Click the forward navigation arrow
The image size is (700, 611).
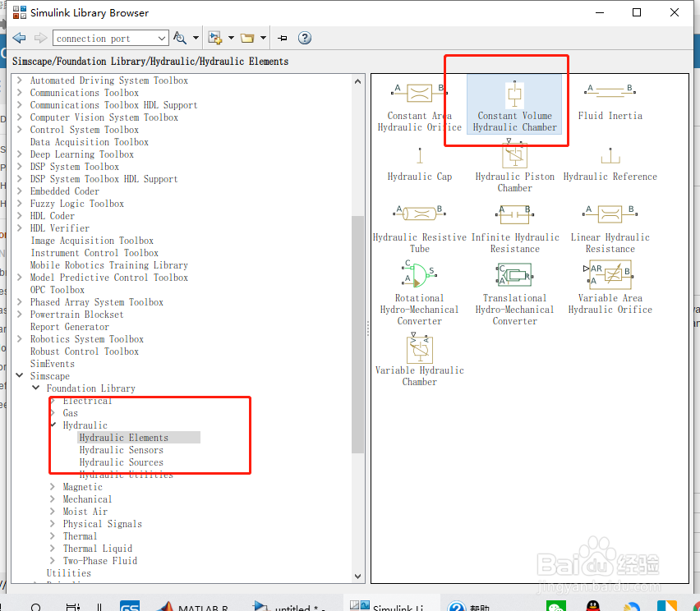point(40,38)
